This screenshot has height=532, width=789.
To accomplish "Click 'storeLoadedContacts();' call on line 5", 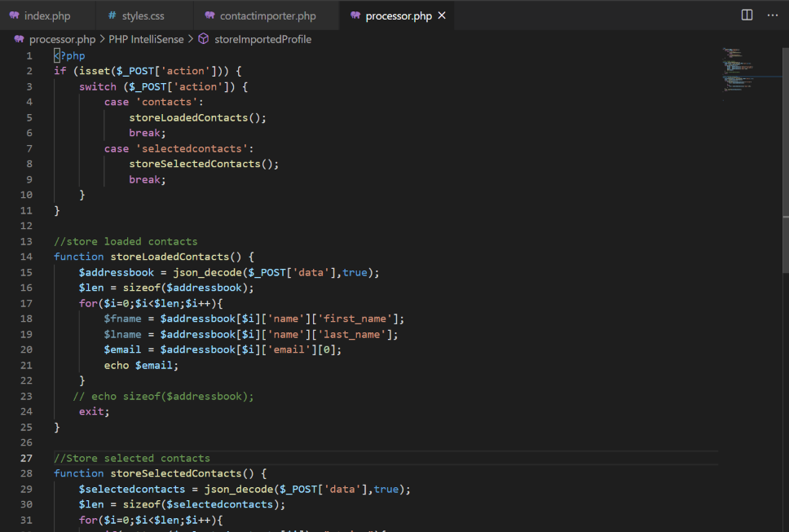I will point(198,117).
